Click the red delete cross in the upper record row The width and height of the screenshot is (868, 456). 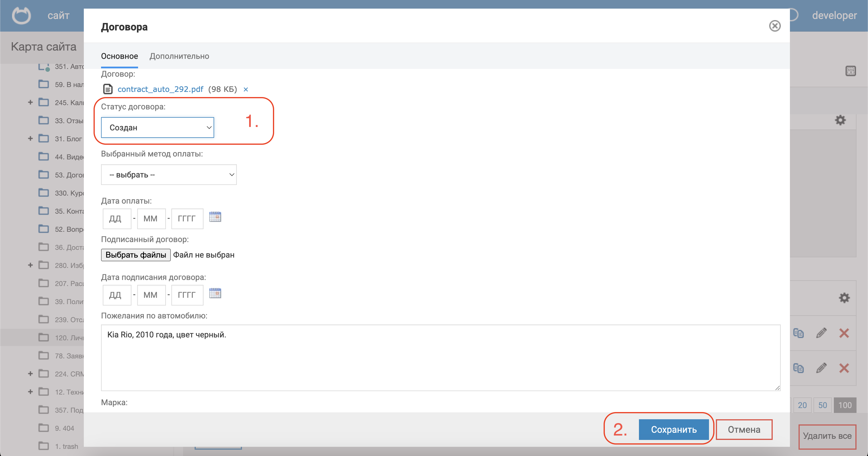click(844, 333)
